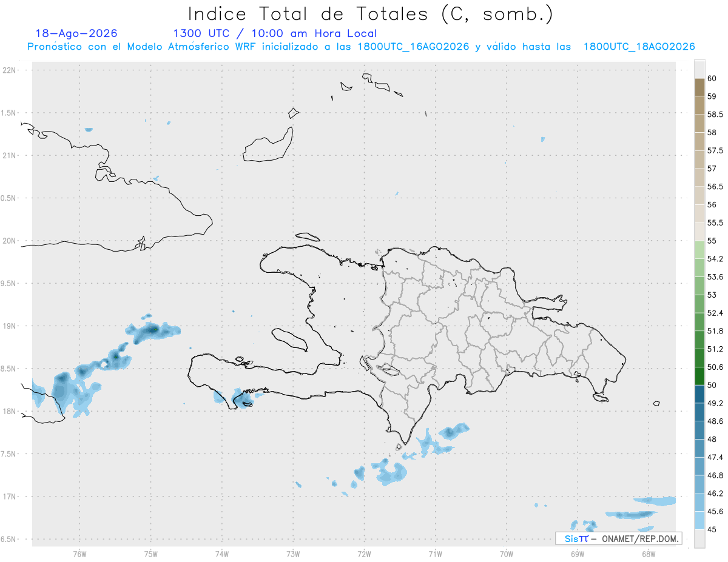Pick the lightest blue swatch between 45 and 45.6
The image size is (728, 562).
(x=699, y=521)
